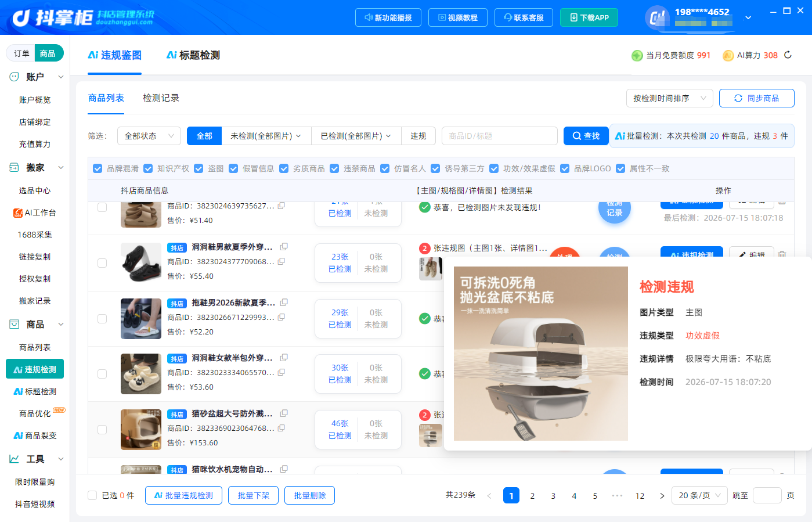Click the cat litter box violation image
This screenshot has height=522, width=812.
click(x=541, y=354)
